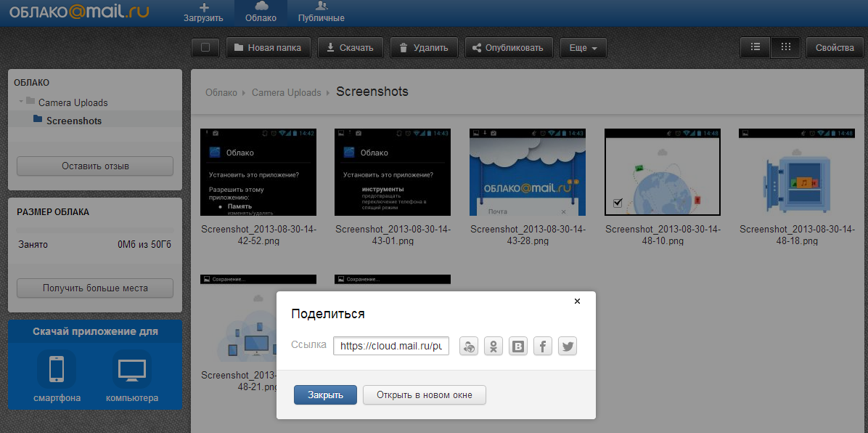The height and width of the screenshot is (433, 868).
Task: Switch to the Облако tab
Action: 261,13
